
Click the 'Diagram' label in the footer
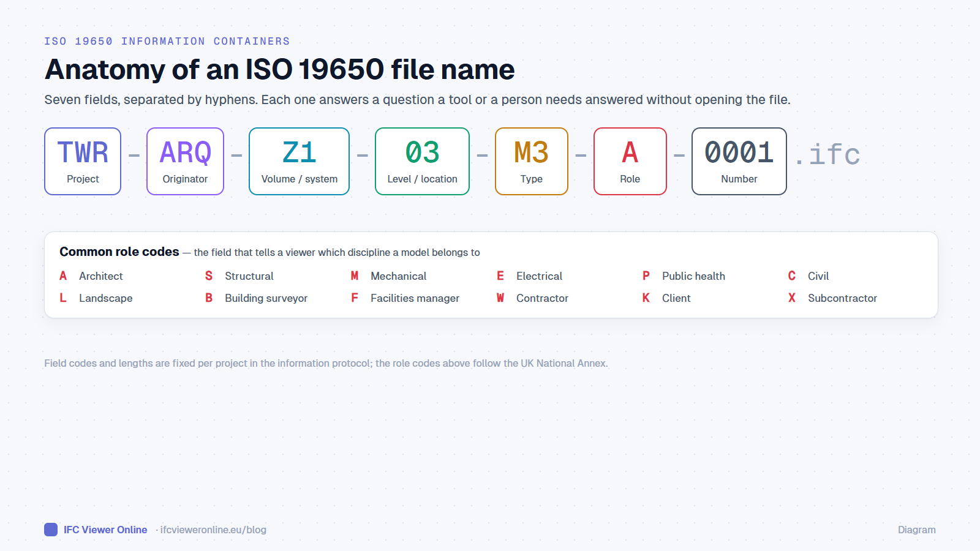(x=917, y=530)
